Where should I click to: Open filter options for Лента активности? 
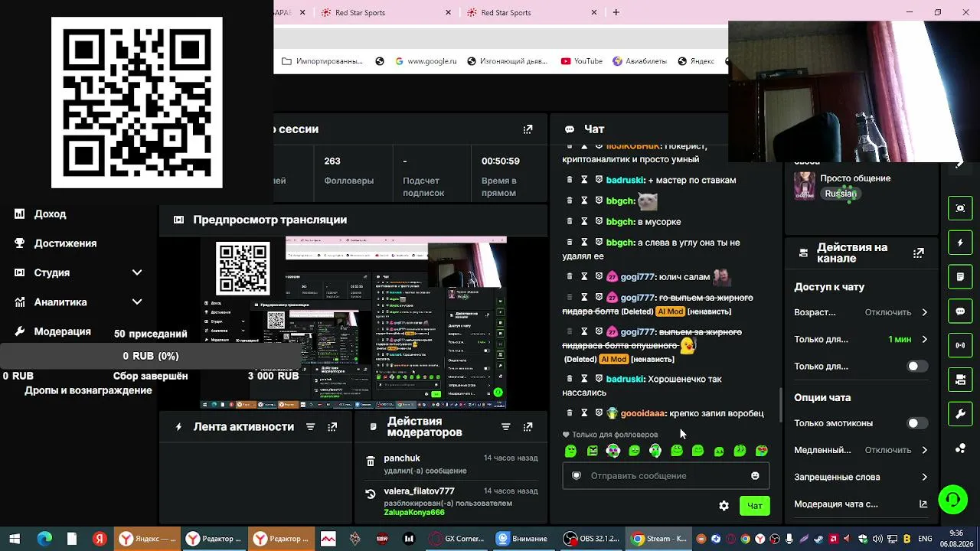(x=310, y=427)
